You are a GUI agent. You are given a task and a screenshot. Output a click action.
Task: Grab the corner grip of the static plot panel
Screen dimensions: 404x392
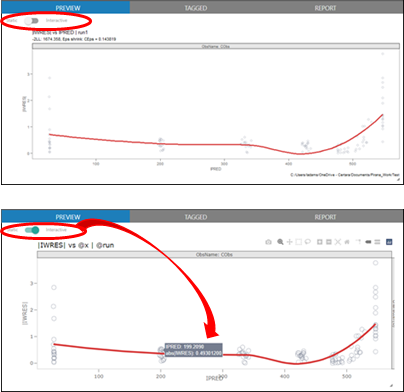tap(398, 179)
